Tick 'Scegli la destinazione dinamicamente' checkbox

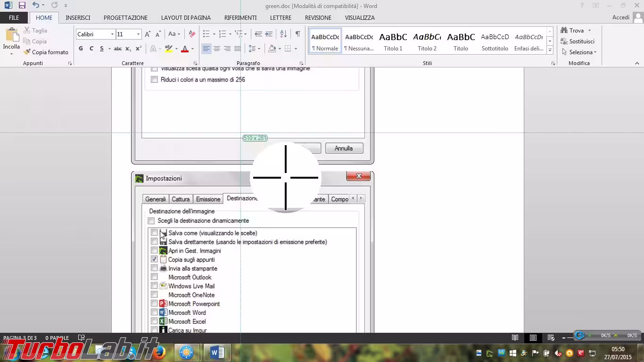151,221
